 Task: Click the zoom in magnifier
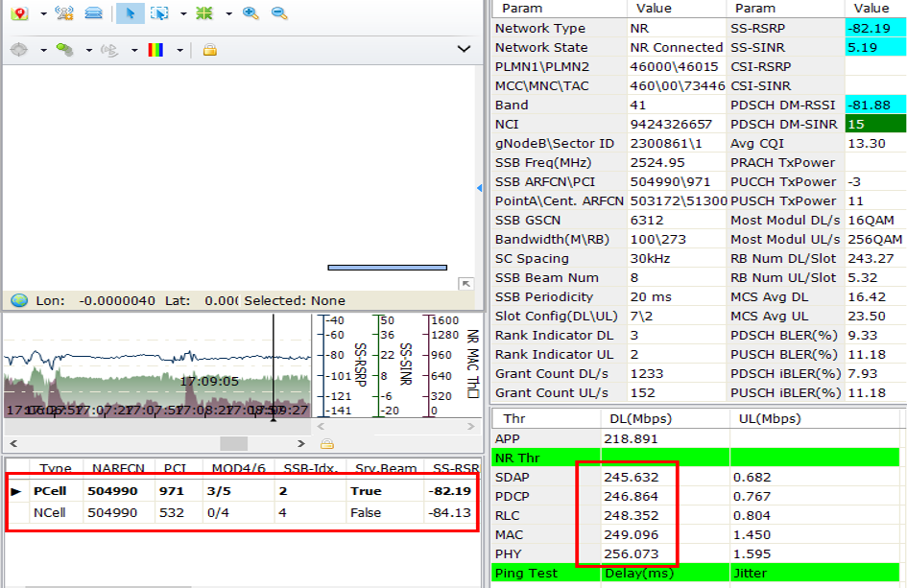(251, 13)
